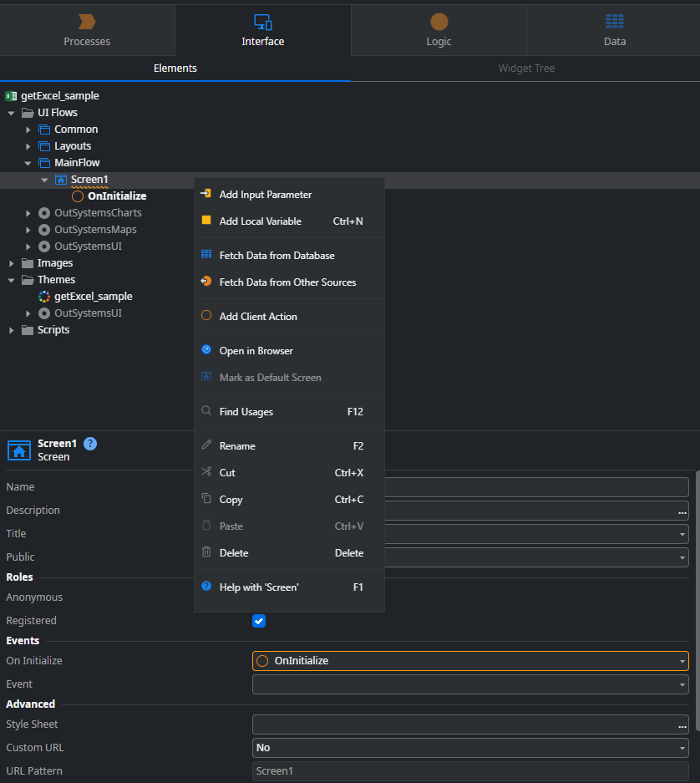Uncheck the Registered role checkbox
The height and width of the screenshot is (783, 700).
tap(259, 621)
